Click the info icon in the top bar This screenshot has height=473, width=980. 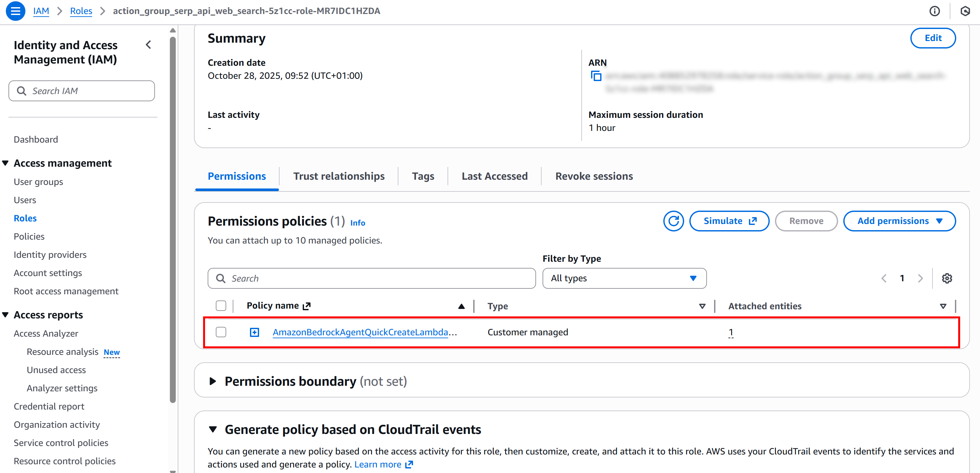pos(935,11)
